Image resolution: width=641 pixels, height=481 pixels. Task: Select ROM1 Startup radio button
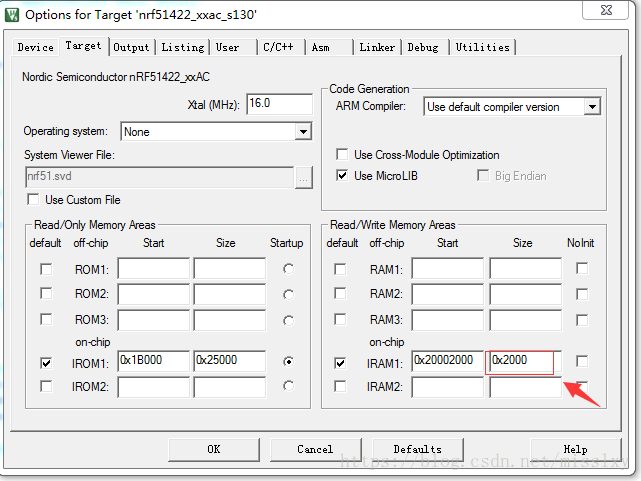(x=288, y=269)
